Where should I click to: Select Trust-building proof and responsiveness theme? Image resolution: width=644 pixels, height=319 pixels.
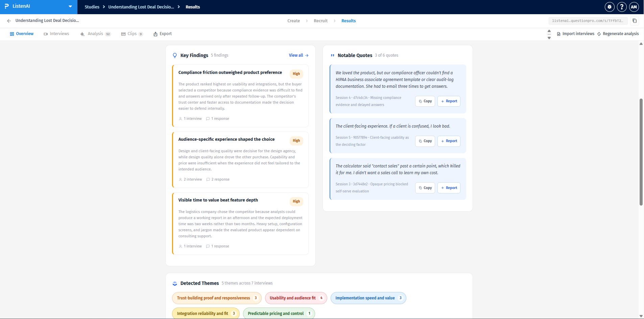click(217, 298)
